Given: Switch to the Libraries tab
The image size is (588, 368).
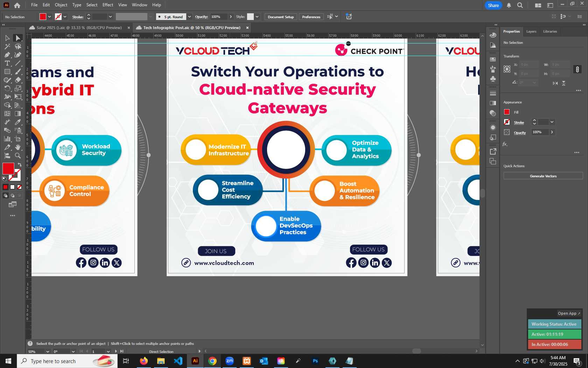Looking at the screenshot, I should click(550, 31).
